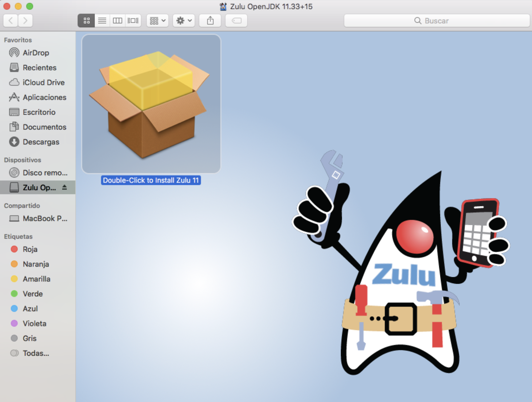
Task: Go forward with the right arrow
Action: point(25,21)
